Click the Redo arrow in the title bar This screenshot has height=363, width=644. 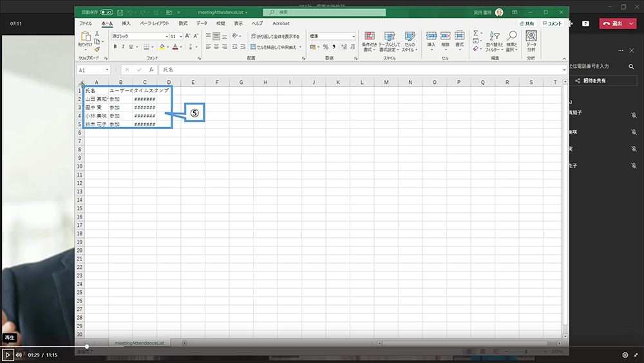click(x=143, y=13)
